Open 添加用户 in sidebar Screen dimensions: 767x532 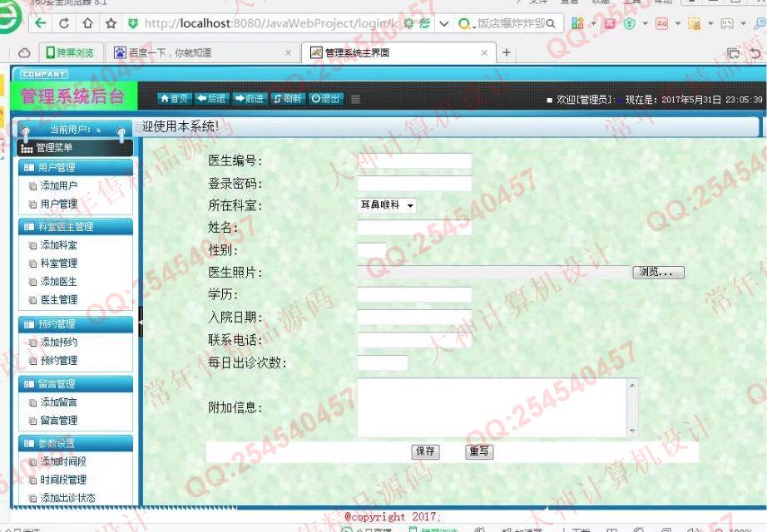[x=58, y=186]
